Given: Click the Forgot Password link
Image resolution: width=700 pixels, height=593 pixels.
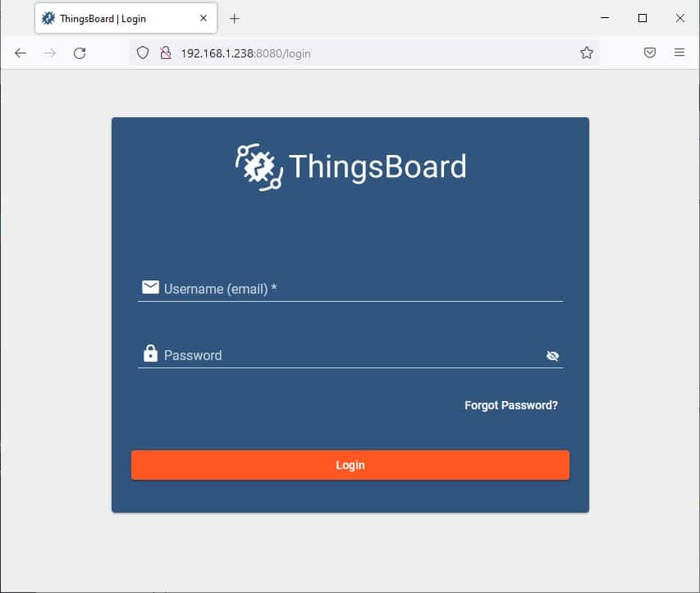Looking at the screenshot, I should pyautogui.click(x=510, y=404).
